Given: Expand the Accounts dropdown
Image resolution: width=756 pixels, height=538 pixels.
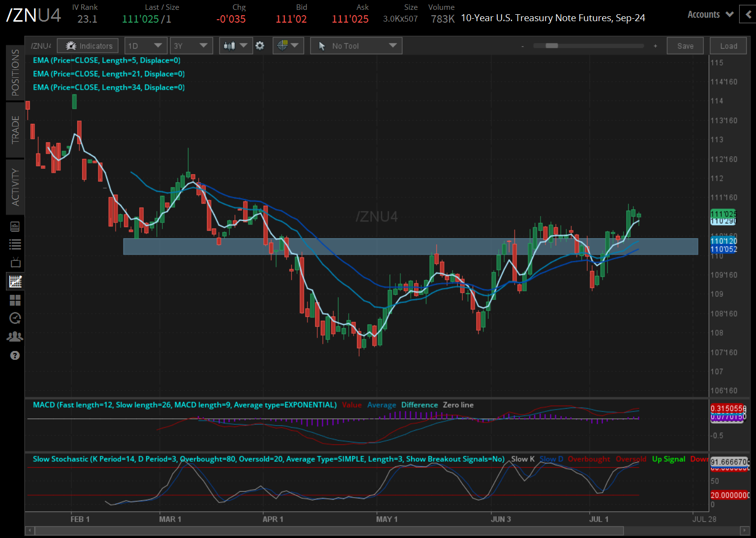Looking at the screenshot, I should click(x=710, y=14).
